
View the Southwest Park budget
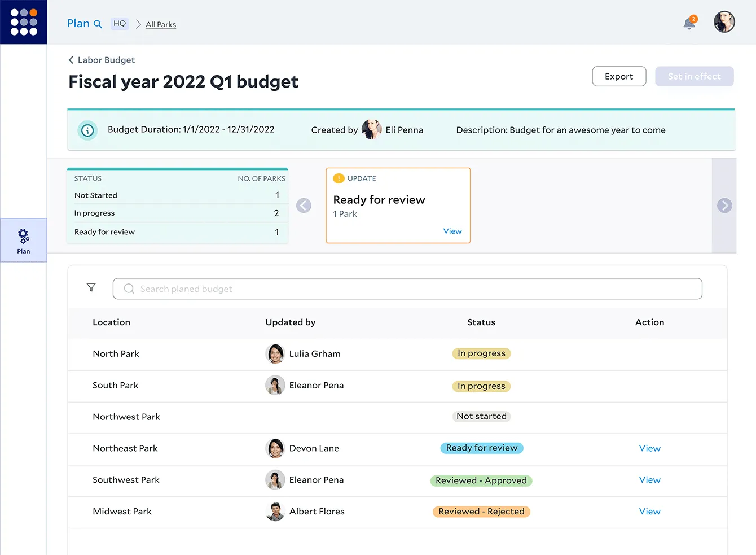pyautogui.click(x=649, y=480)
